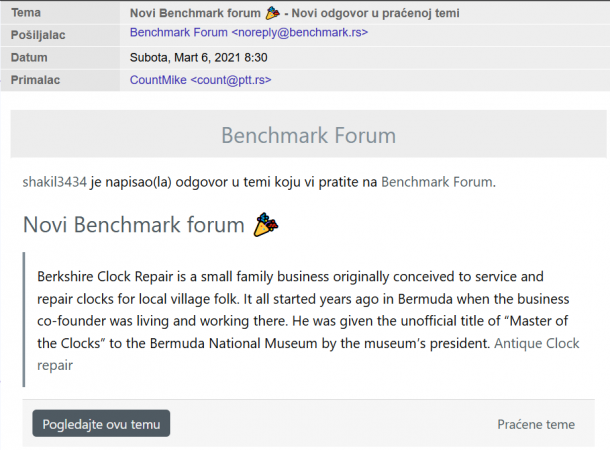
Task: Click party popper emoji in subject line
Action: [272, 13]
